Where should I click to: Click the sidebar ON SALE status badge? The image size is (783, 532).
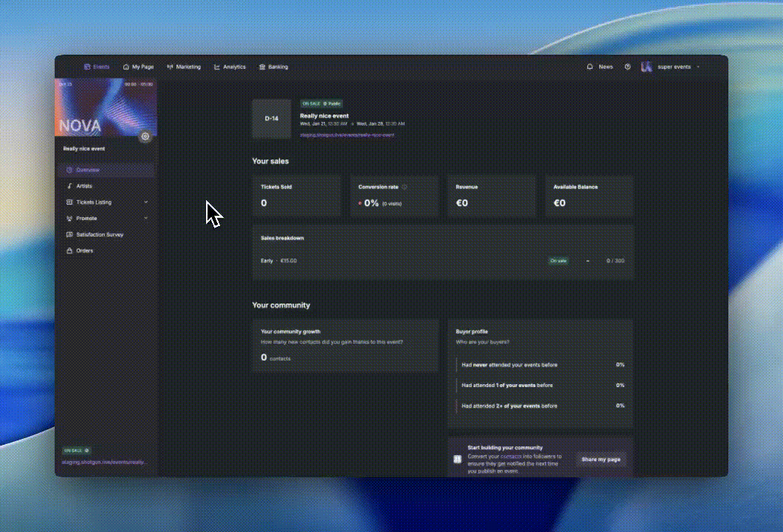(76, 451)
